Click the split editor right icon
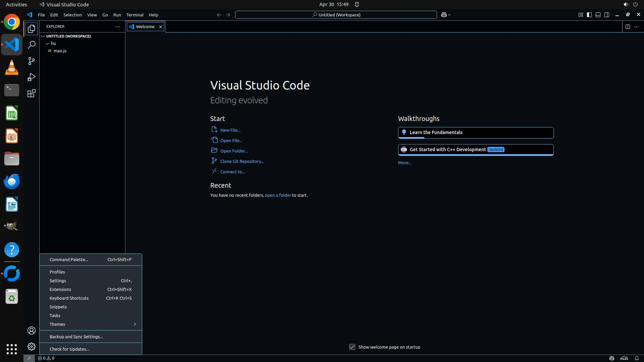Image resolution: width=644 pixels, height=362 pixels. (628, 26)
